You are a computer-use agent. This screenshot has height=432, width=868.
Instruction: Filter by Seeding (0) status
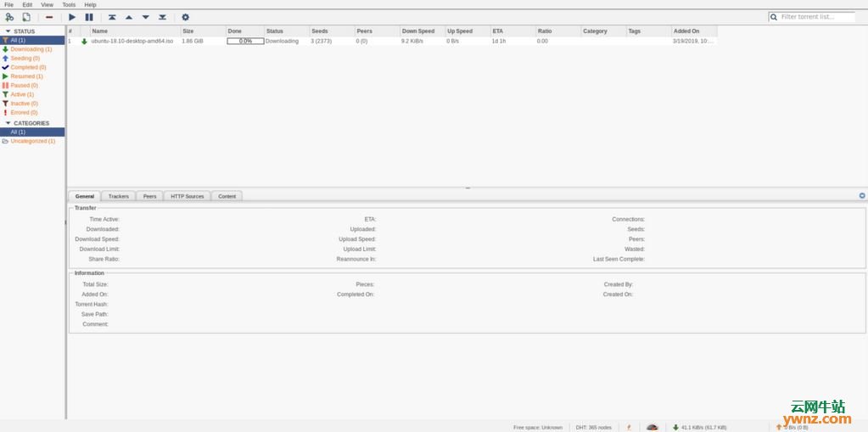point(32,59)
